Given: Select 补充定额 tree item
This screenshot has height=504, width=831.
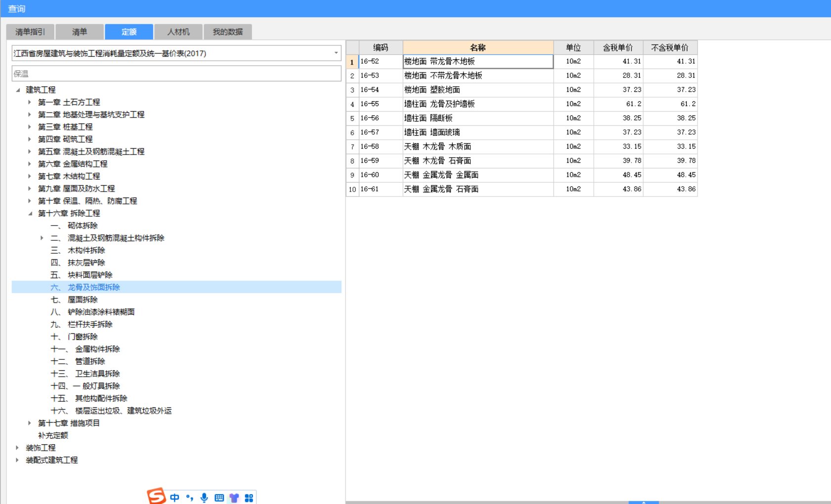Looking at the screenshot, I should [53, 435].
